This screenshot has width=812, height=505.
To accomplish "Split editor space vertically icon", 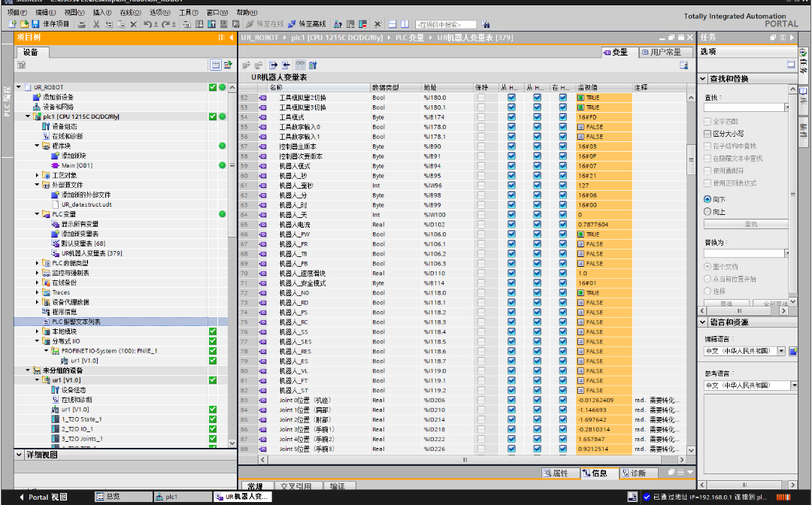I will click(x=404, y=24).
